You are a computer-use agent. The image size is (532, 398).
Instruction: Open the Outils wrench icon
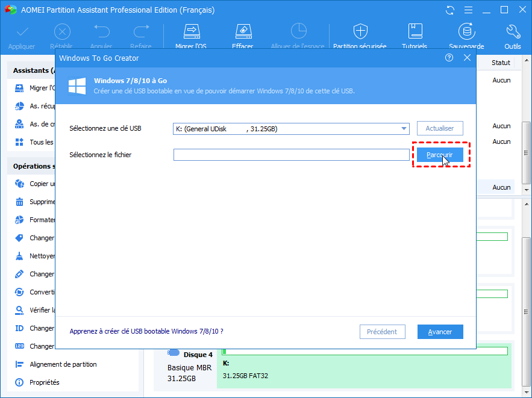513,31
